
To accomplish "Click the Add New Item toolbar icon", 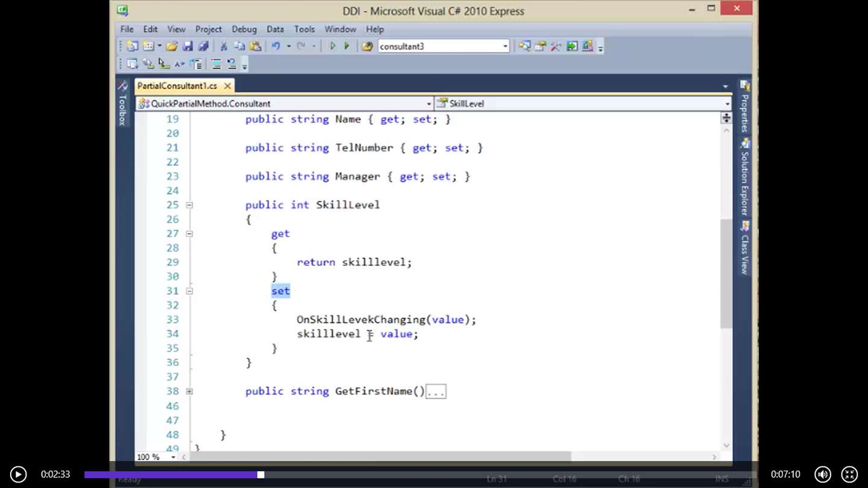I will (x=148, y=46).
